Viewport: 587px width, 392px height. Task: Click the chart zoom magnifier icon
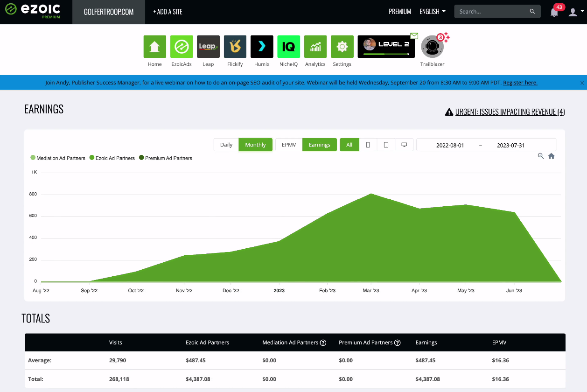point(541,156)
